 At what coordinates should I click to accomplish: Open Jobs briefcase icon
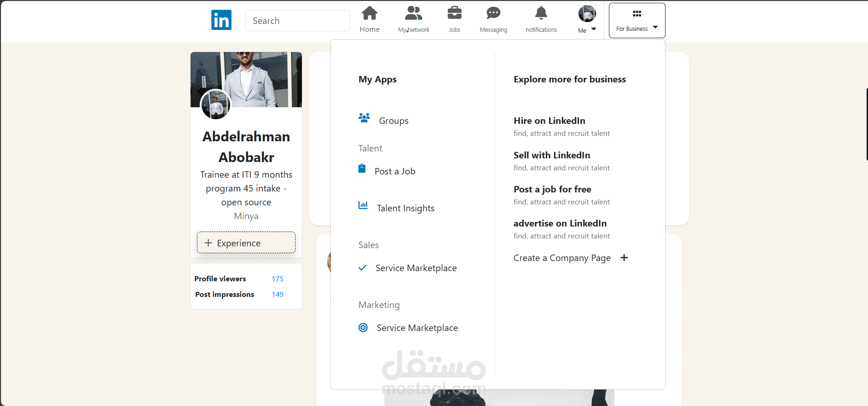coord(454,13)
